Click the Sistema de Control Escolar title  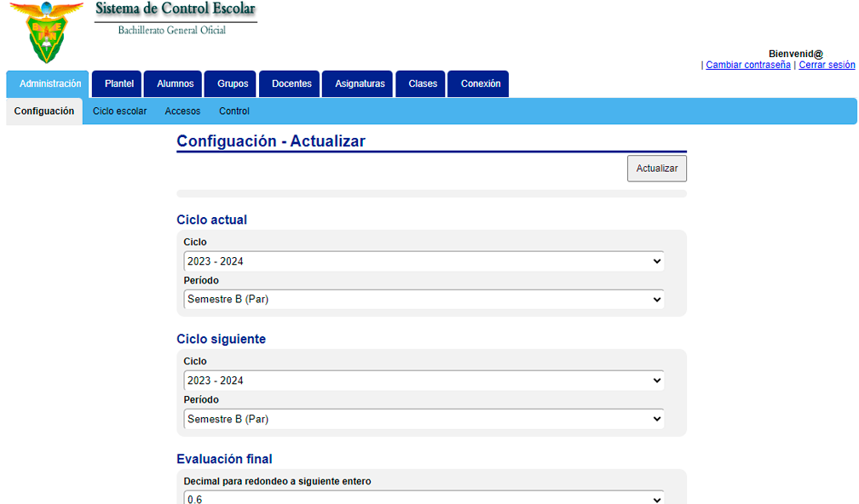click(176, 9)
